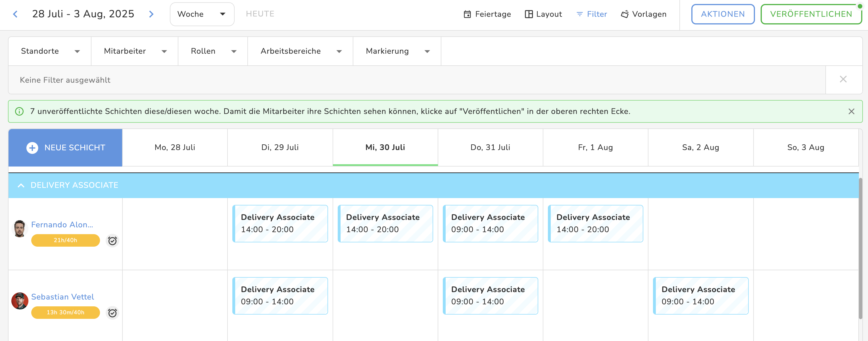868x341 pixels.
Task: Click the HEUTE button
Action: tap(260, 14)
